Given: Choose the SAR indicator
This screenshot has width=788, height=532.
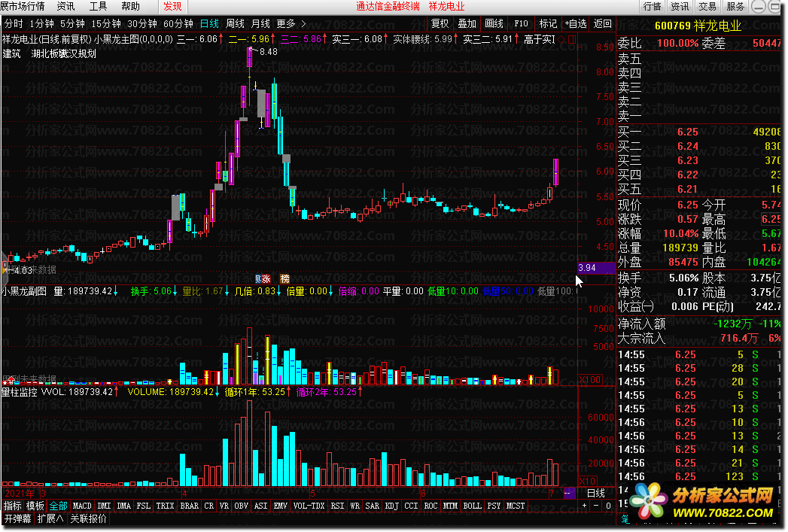Looking at the screenshot, I should [372, 506].
